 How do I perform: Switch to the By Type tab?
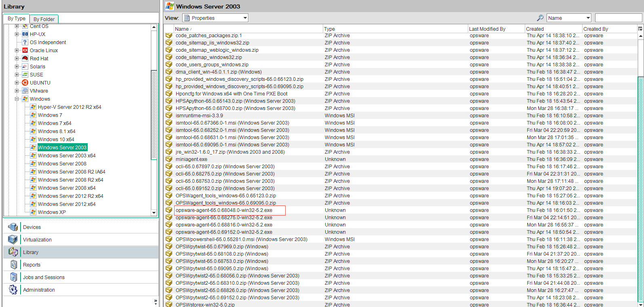pos(17,19)
